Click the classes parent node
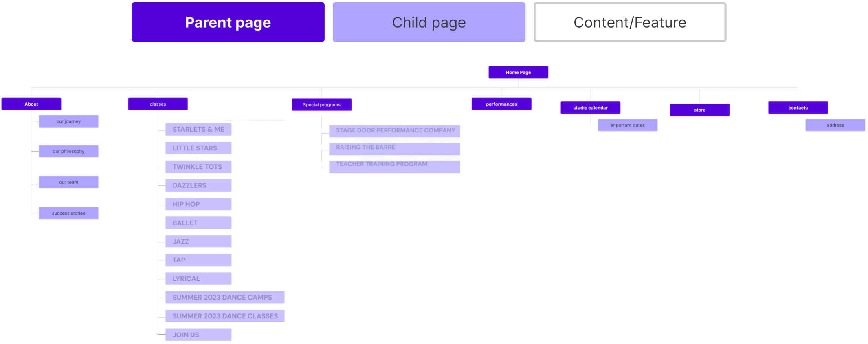 click(158, 104)
